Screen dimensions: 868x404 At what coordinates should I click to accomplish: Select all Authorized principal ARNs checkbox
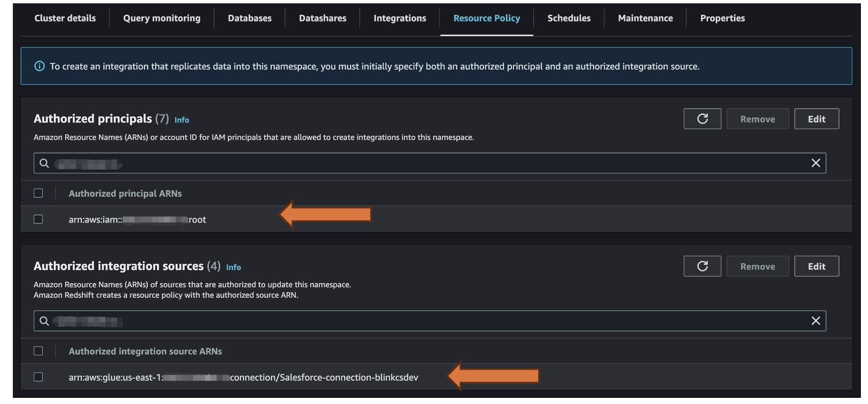click(x=39, y=193)
